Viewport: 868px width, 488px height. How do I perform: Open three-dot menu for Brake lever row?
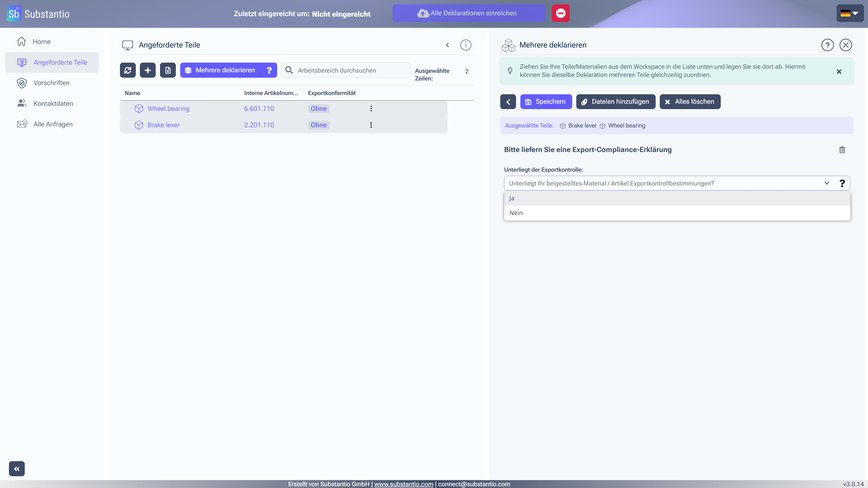[371, 125]
